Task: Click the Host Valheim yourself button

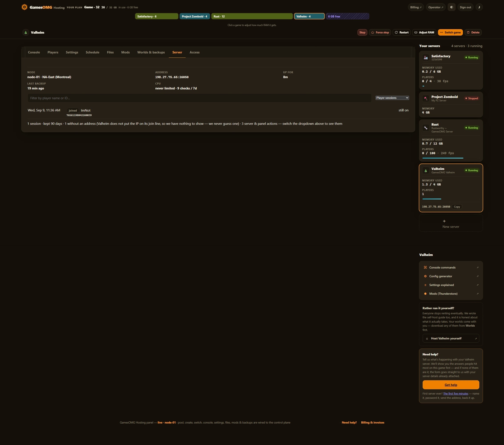Action: point(451,338)
